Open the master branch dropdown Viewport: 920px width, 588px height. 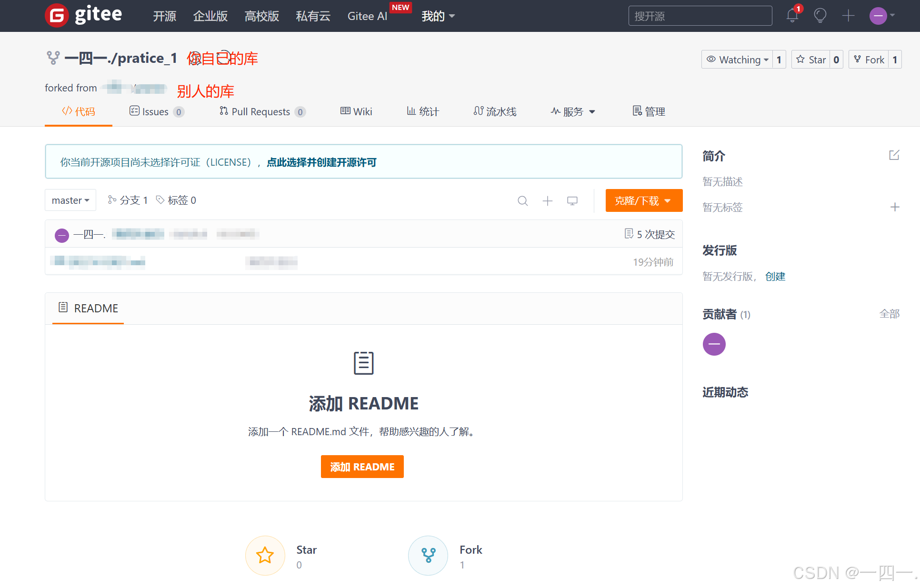[70, 200]
